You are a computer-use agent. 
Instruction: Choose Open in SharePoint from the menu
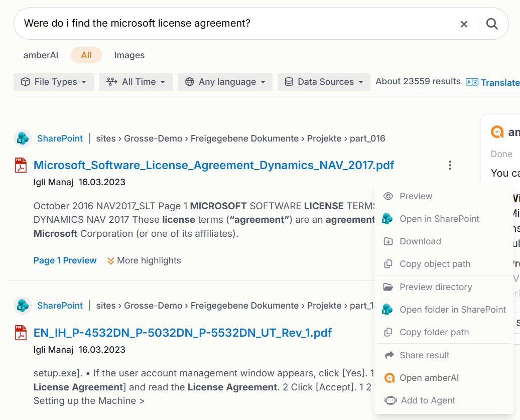(x=444, y=219)
